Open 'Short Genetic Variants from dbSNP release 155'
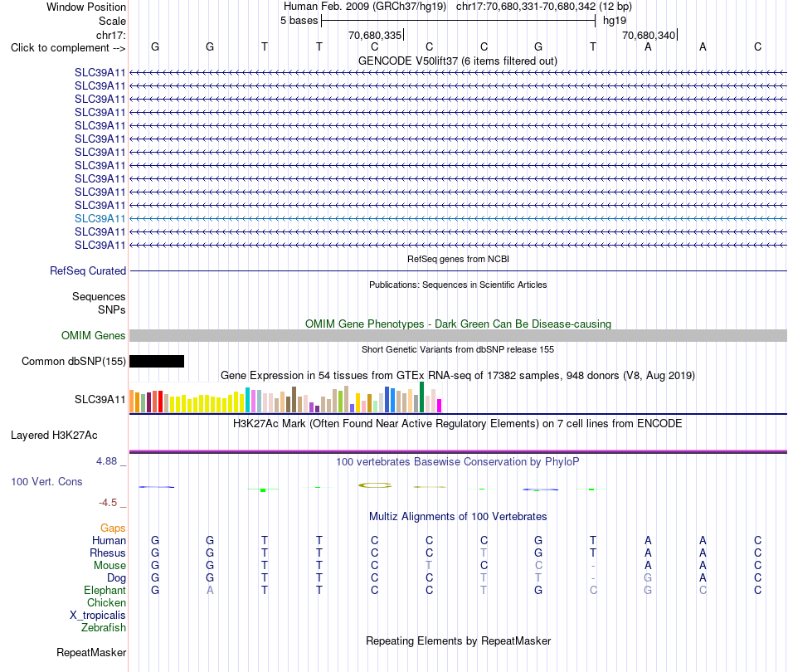The width and height of the screenshot is (788, 672). 458,349
